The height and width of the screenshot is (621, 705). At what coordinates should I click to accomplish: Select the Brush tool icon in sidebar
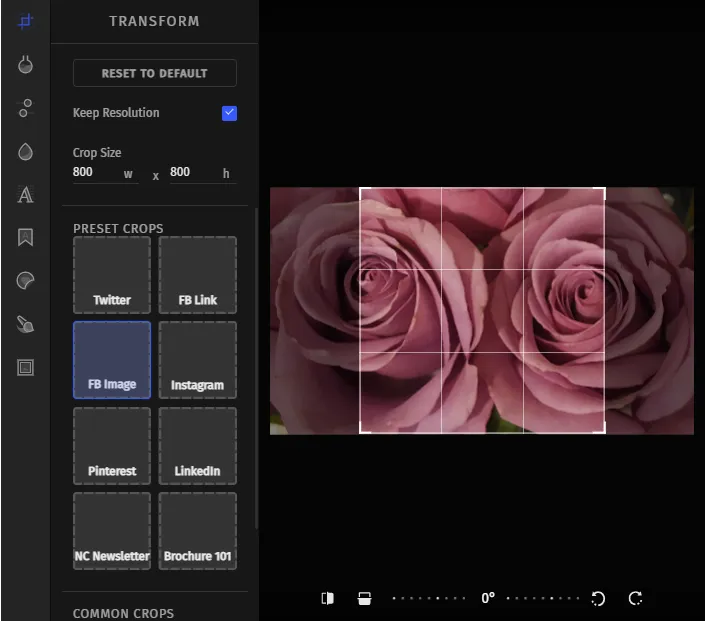25,324
